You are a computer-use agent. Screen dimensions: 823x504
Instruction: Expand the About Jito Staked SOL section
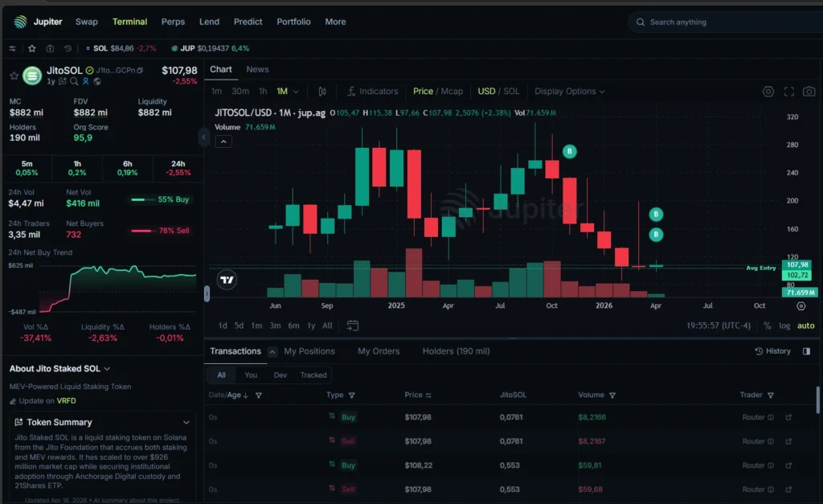tap(107, 369)
